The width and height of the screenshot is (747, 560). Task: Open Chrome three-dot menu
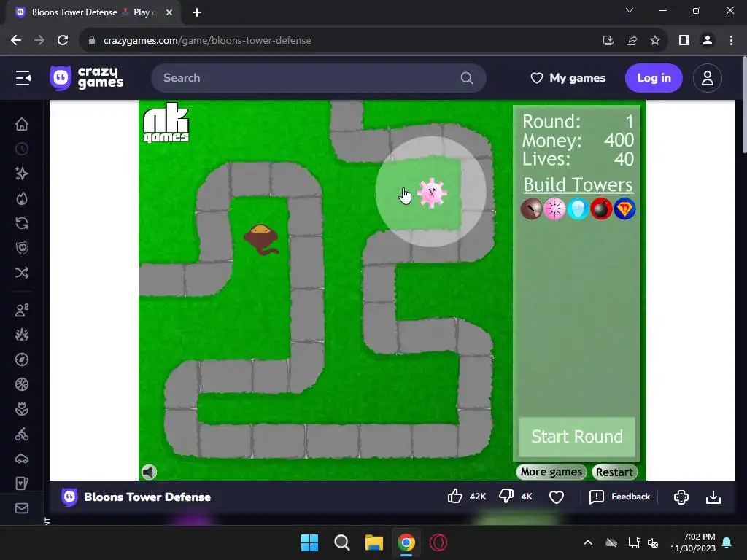[x=731, y=41]
